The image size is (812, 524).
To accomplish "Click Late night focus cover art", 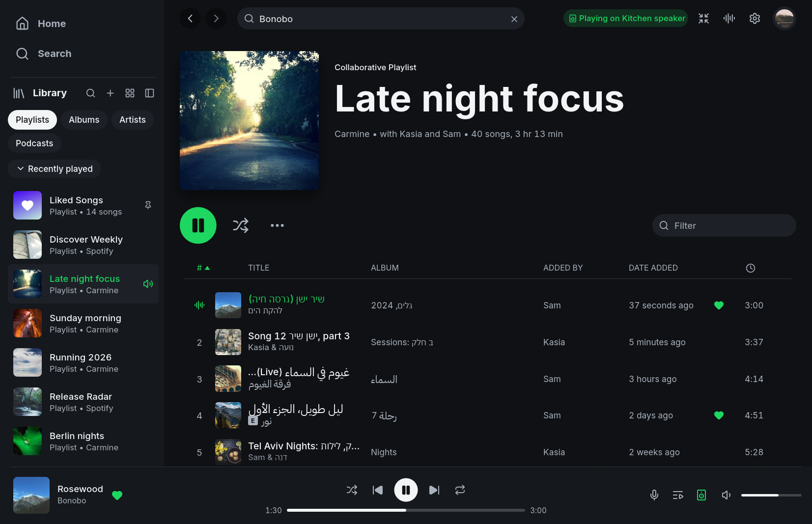I will point(250,120).
